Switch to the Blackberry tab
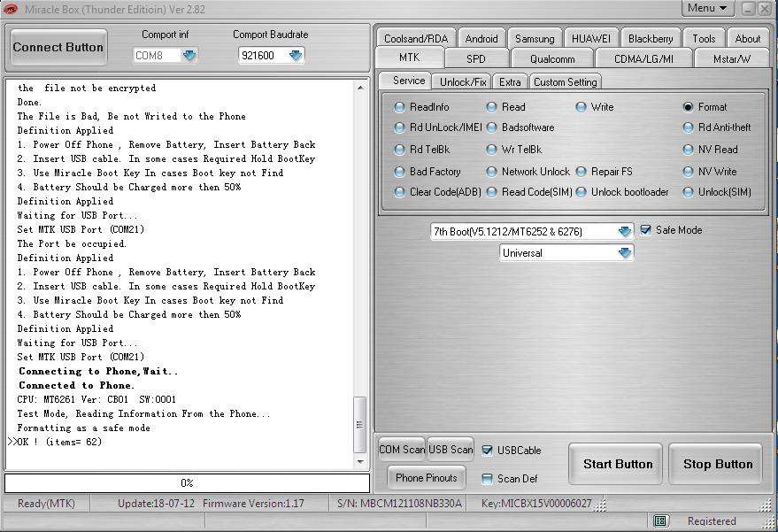The image size is (778, 532). 651,38
